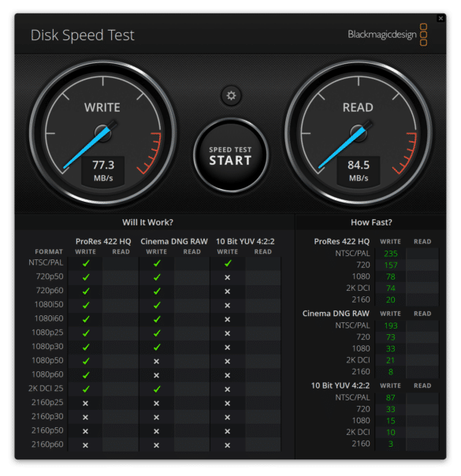Click 10 Bit YUV 1080 write value 15
Image resolution: width=461 pixels, height=476 pixels.
[391, 421]
